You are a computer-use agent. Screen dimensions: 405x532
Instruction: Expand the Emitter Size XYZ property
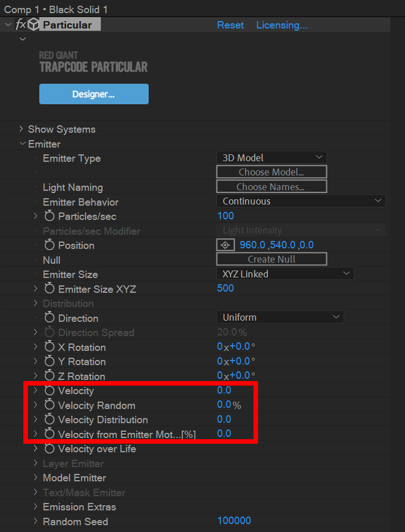[x=35, y=289]
